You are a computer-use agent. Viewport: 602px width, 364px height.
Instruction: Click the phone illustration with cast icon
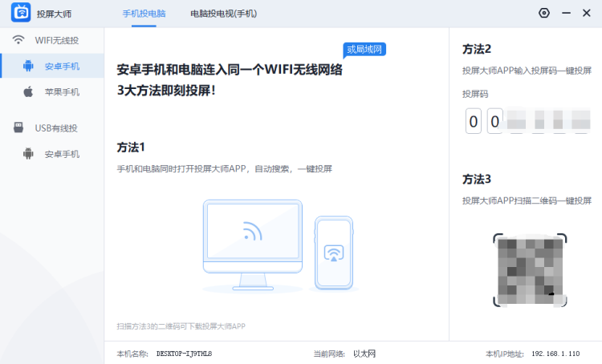click(x=334, y=253)
